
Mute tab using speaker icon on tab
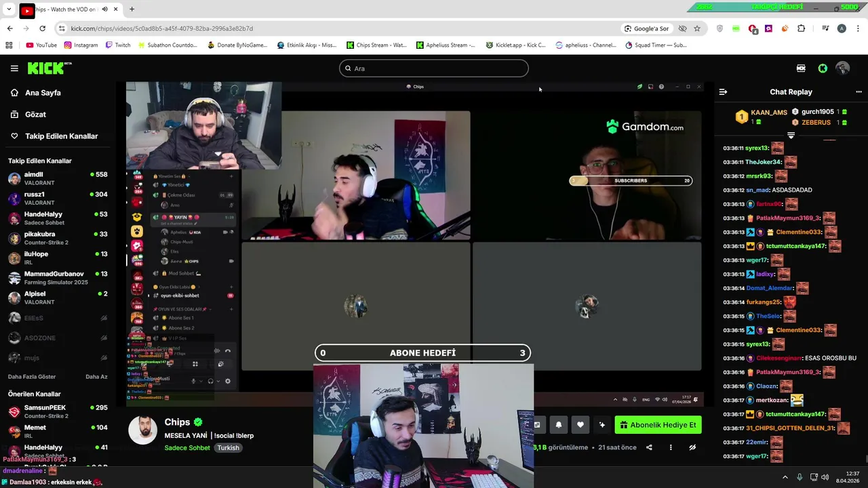tap(104, 9)
